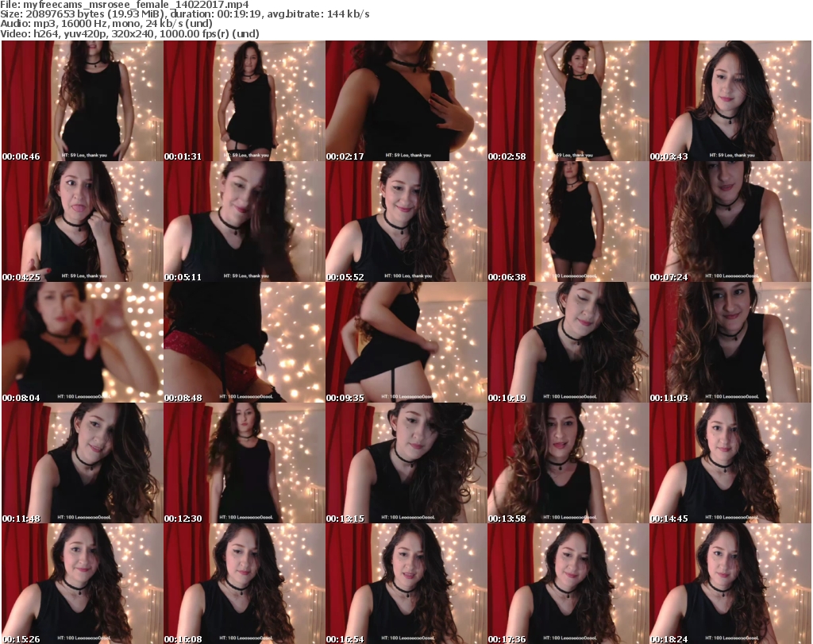Select the 'Video: h264, yuv420p' line
Screen dimensions: 813x644
(129, 33)
